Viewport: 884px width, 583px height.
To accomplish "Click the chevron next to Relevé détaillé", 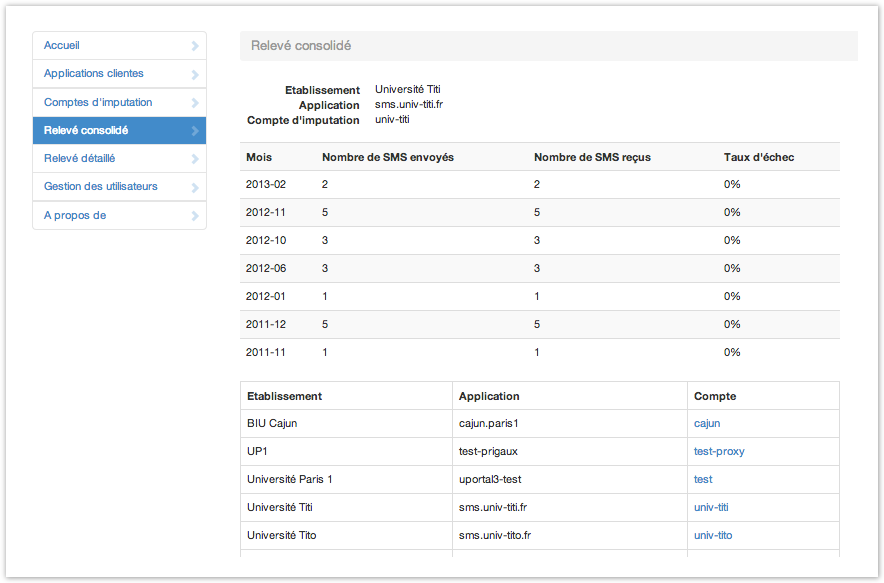I will [x=195, y=159].
